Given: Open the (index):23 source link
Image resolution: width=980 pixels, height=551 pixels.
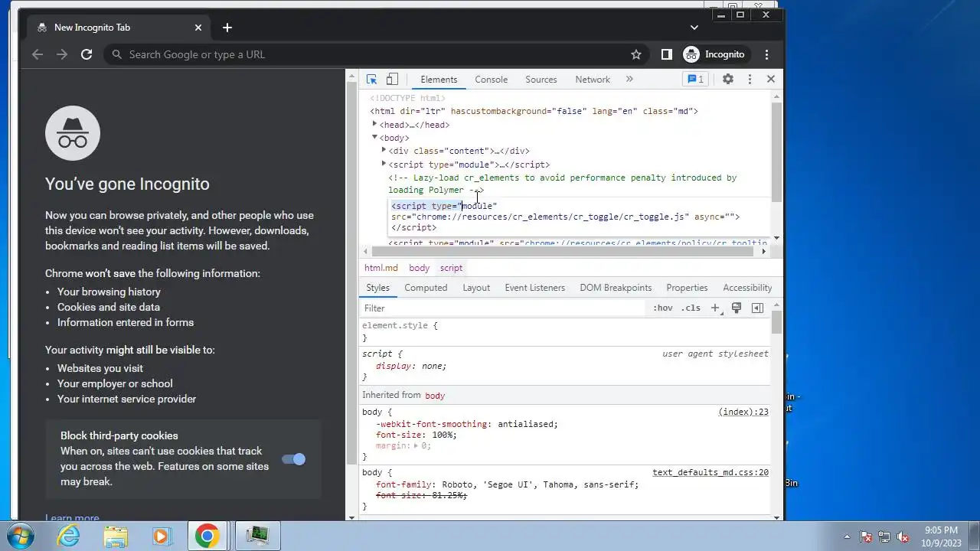Looking at the screenshot, I should pyautogui.click(x=743, y=412).
